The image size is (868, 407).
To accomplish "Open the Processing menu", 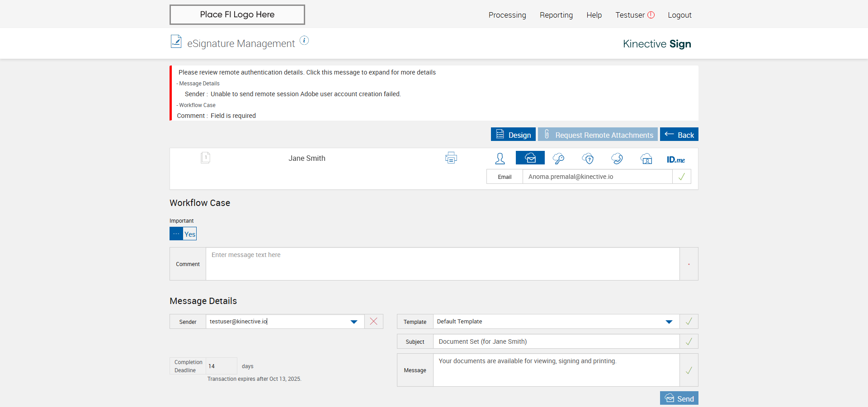I will (507, 15).
